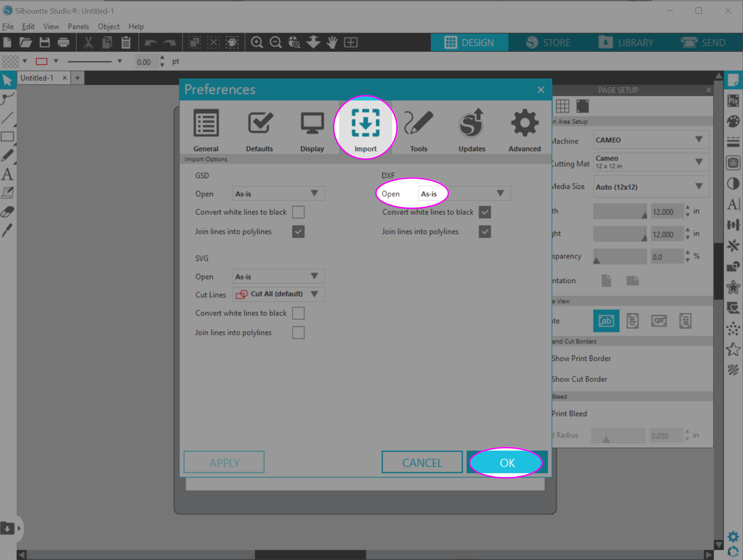Expand the line style dropdown arrow
743x560 pixels.
click(120, 61)
